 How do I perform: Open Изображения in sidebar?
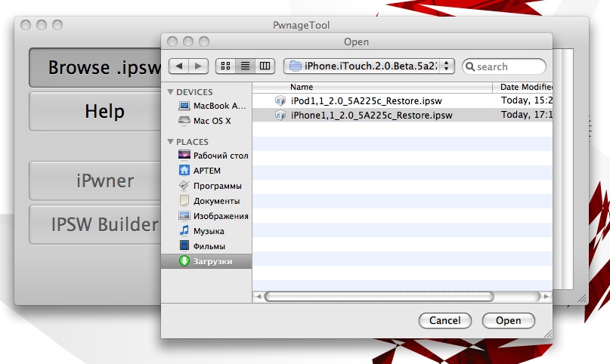[x=206, y=216]
